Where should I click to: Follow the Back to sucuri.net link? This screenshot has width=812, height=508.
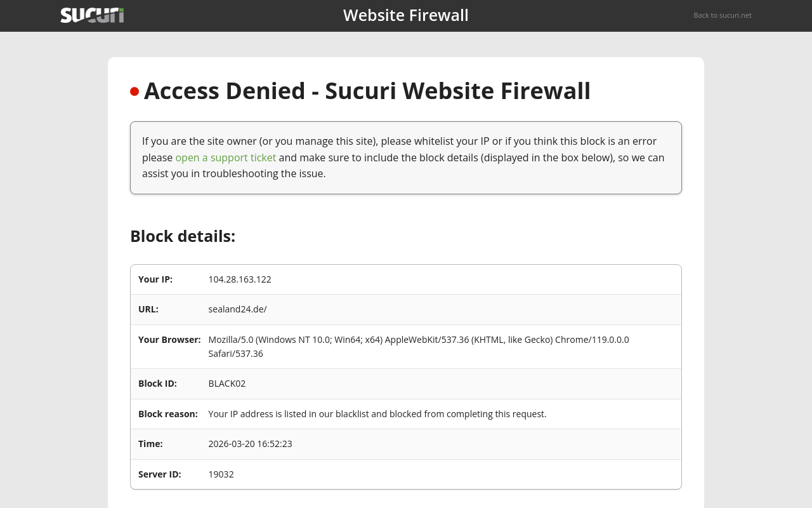723,15
